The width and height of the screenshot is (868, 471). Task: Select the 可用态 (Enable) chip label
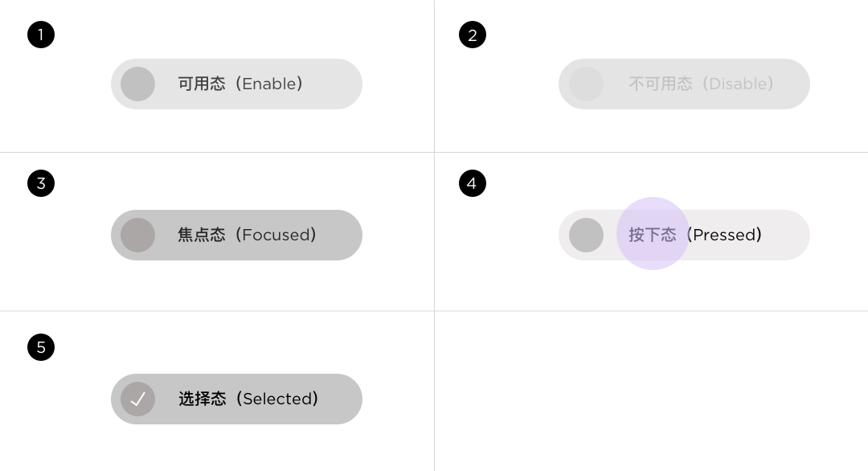point(240,84)
